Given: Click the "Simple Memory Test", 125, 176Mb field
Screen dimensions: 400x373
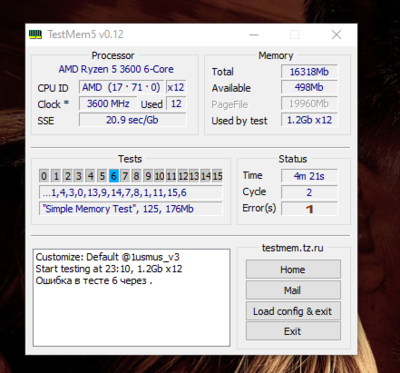Looking at the screenshot, I should tap(131, 209).
